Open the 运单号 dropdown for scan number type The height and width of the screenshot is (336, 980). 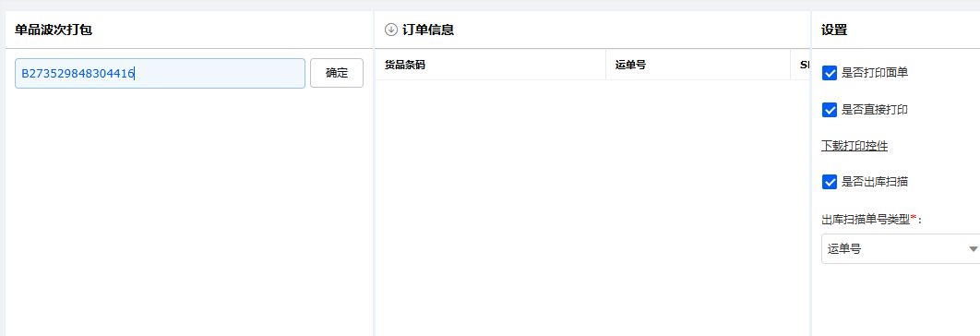[902, 249]
